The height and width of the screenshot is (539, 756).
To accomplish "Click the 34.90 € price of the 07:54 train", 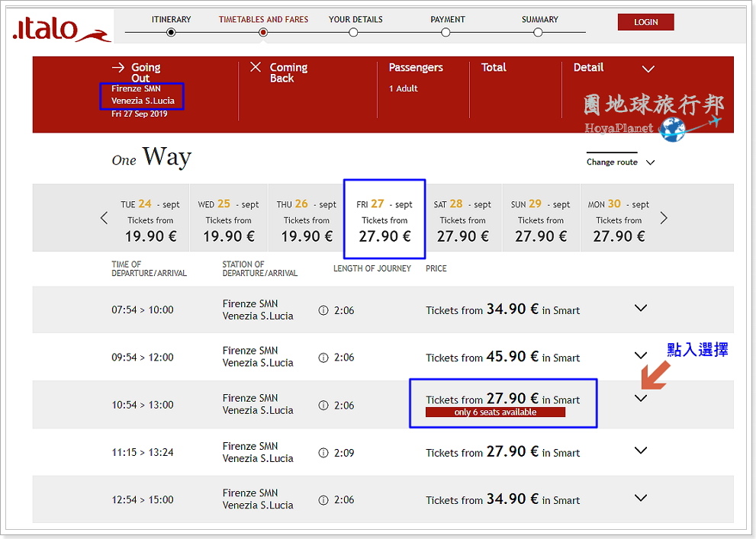I will [513, 309].
